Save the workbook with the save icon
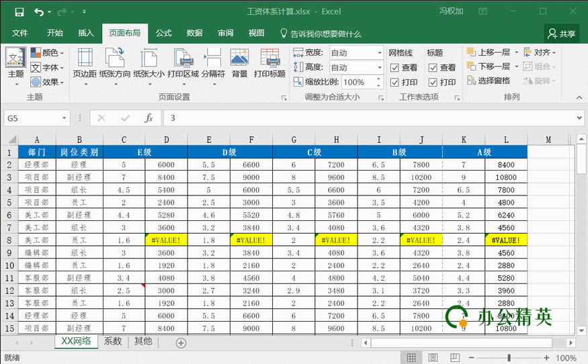The height and width of the screenshot is (364, 588). (19, 12)
